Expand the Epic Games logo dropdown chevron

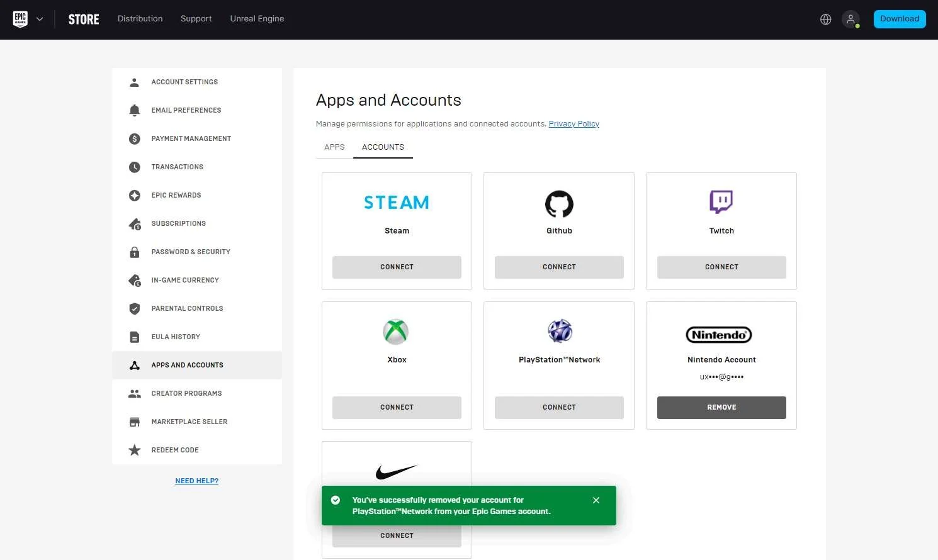click(40, 19)
